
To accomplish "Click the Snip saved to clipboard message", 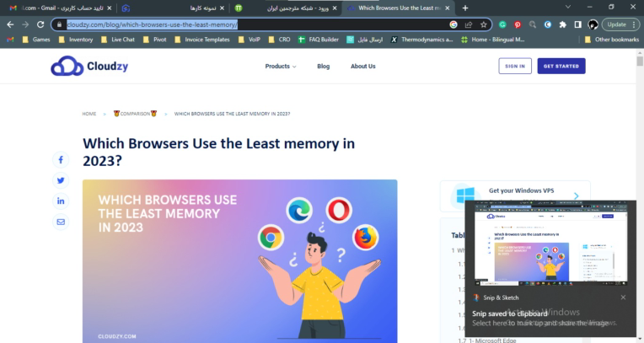I will point(510,314).
